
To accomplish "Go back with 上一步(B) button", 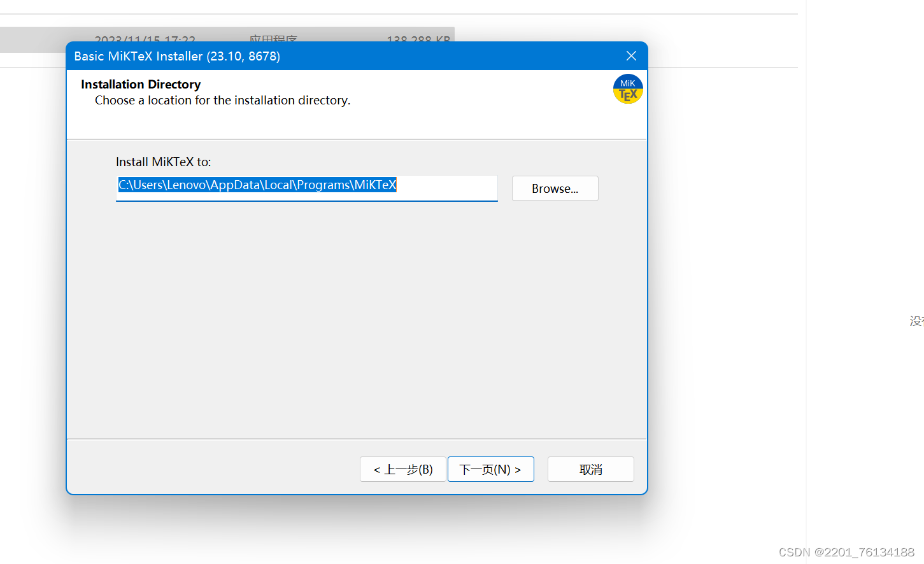I will pos(402,469).
